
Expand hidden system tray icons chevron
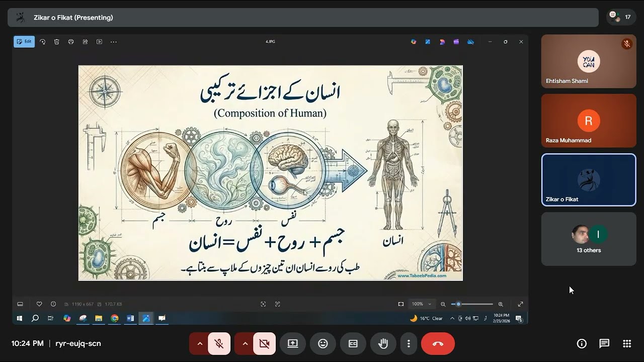point(452,318)
